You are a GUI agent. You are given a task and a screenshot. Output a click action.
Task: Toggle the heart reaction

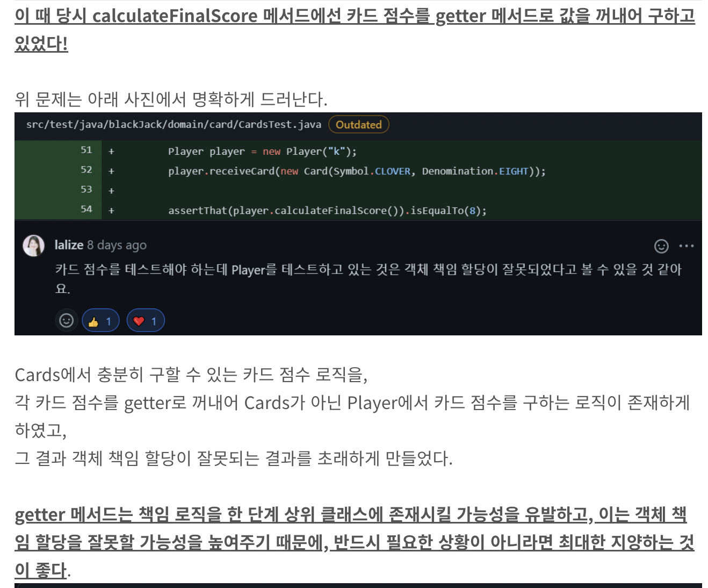[x=146, y=321]
